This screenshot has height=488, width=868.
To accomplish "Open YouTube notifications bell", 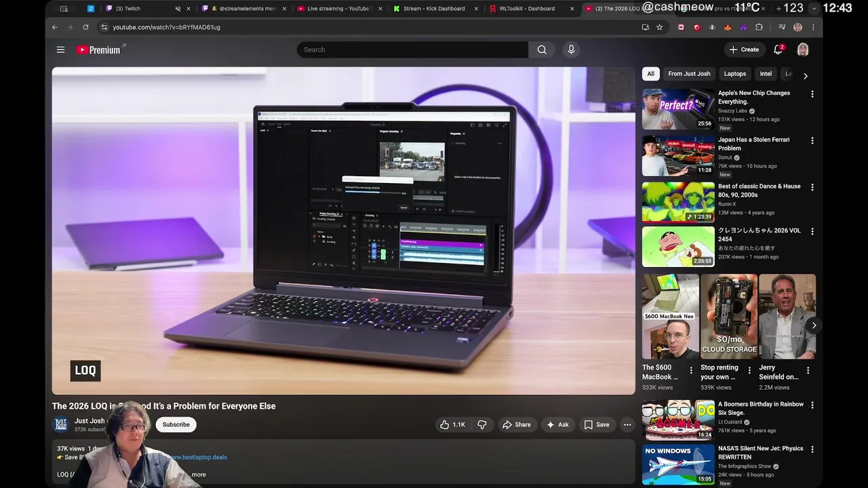I will click(778, 49).
